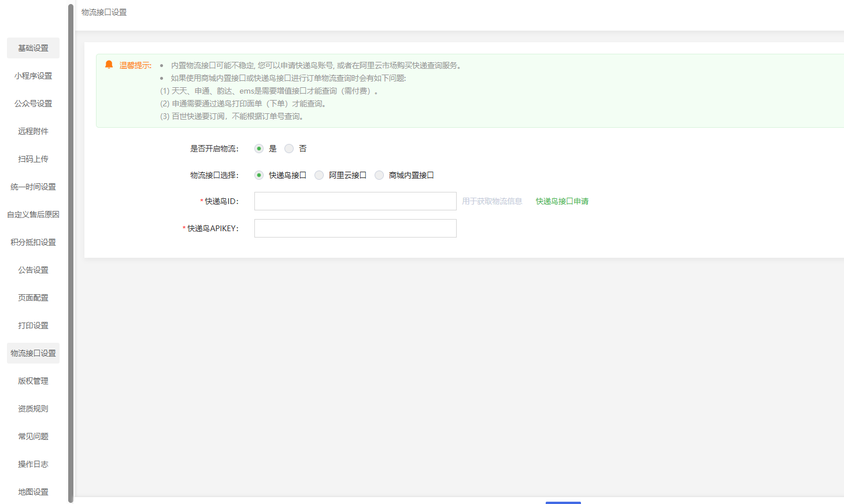Viewport: 844px width, 504px height.
Task: Select 否 to disable logistics
Action: [x=289, y=149]
